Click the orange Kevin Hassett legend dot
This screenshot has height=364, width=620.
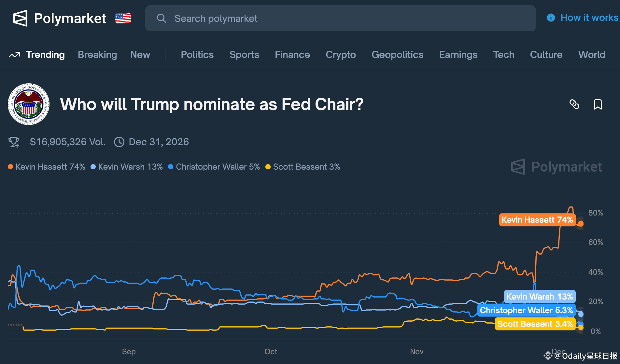[x=10, y=167]
